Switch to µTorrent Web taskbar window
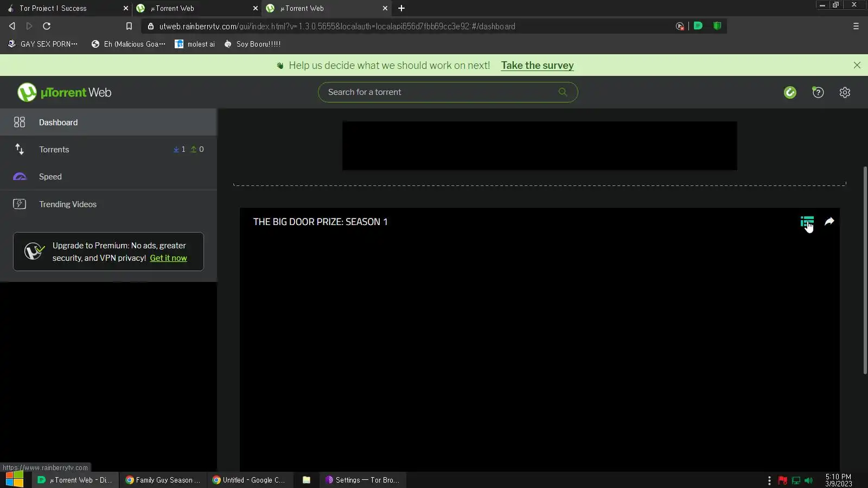 click(x=75, y=480)
